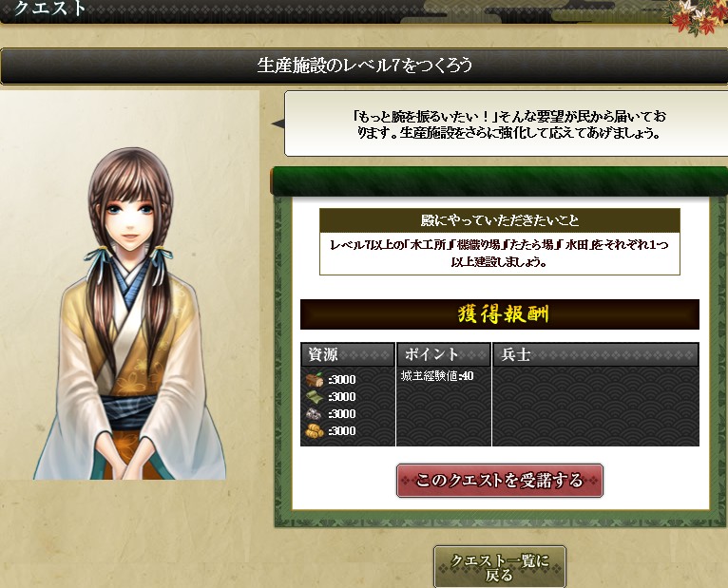Image resolution: width=728 pixels, height=588 pixels.
Task: Click the cotton cloth resource icon
Action: [315, 397]
